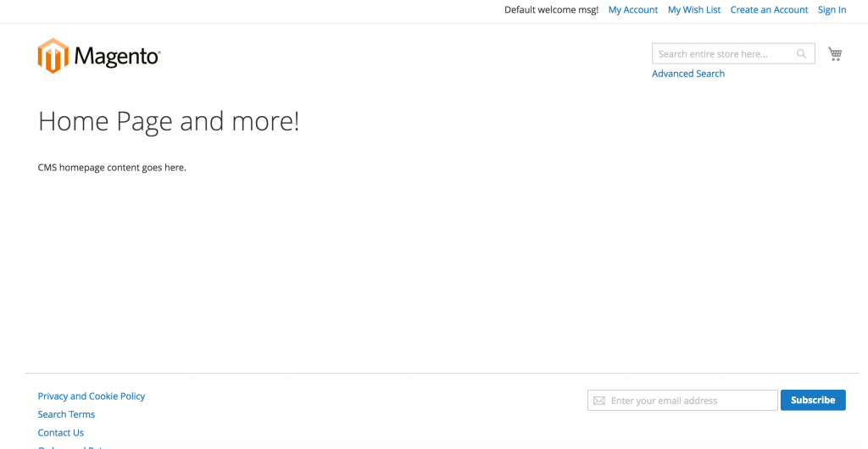Viewport: 868px width, 449px height.
Task: Open the Contact Us footer link
Action: tap(61, 433)
